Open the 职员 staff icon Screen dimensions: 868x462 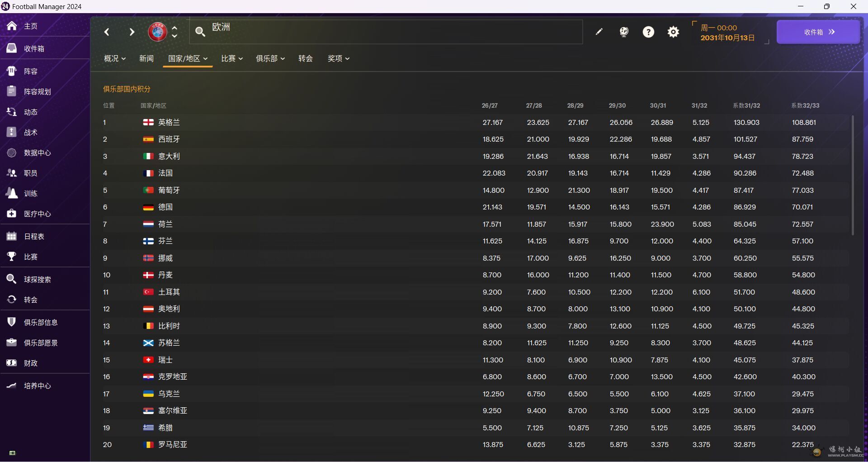coord(12,173)
